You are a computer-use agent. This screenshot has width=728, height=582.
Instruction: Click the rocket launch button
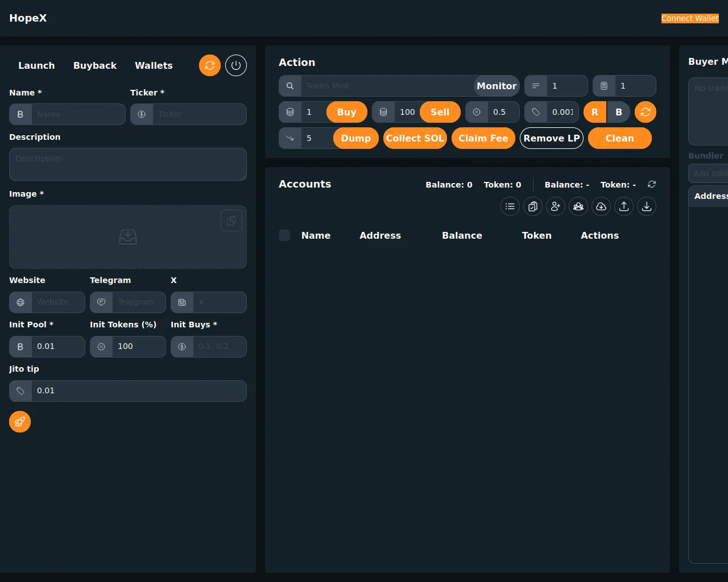point(20,422)
